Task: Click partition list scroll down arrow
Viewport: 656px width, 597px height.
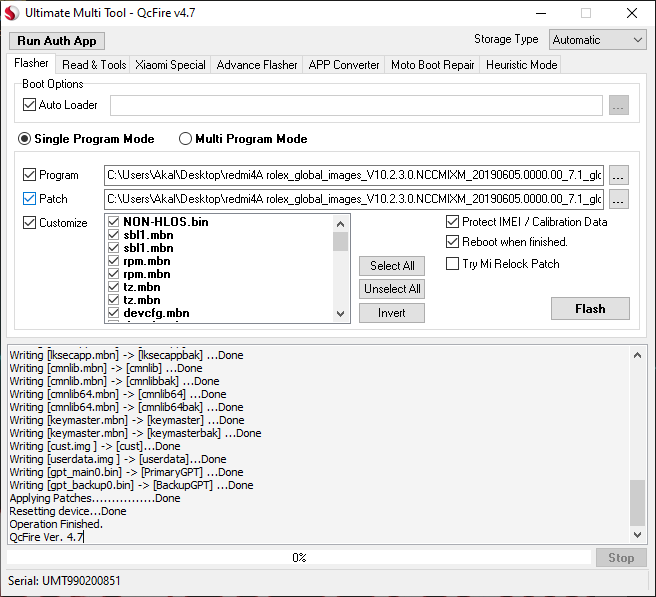Action: tap(341, 314)
